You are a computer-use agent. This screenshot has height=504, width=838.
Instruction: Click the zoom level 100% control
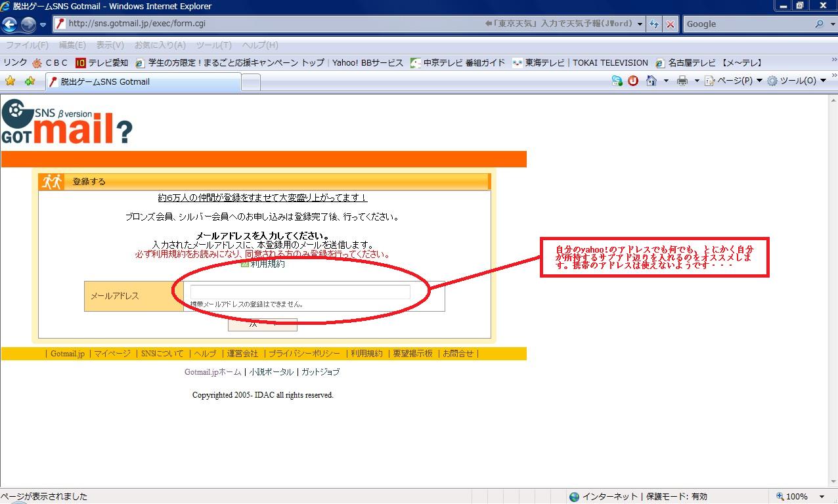coord(792,497)
